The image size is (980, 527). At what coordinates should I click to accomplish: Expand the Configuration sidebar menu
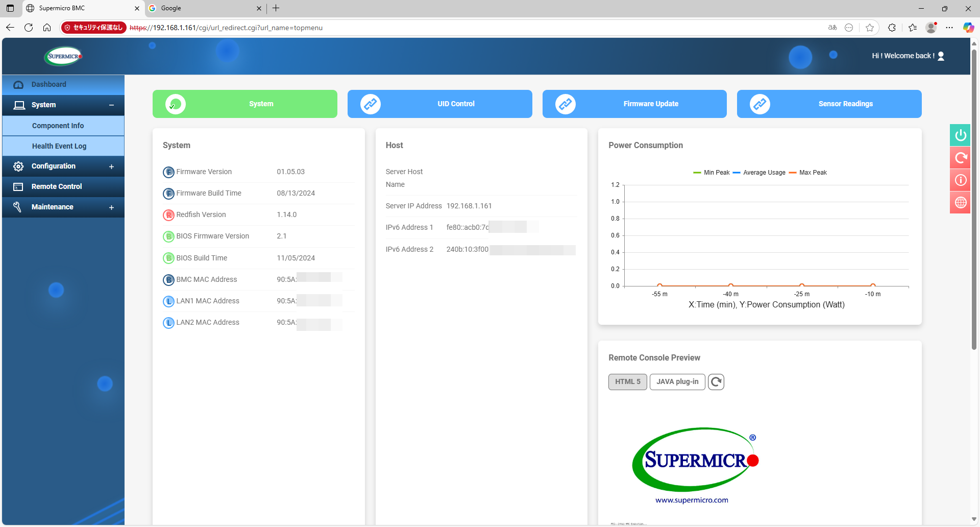111,166
